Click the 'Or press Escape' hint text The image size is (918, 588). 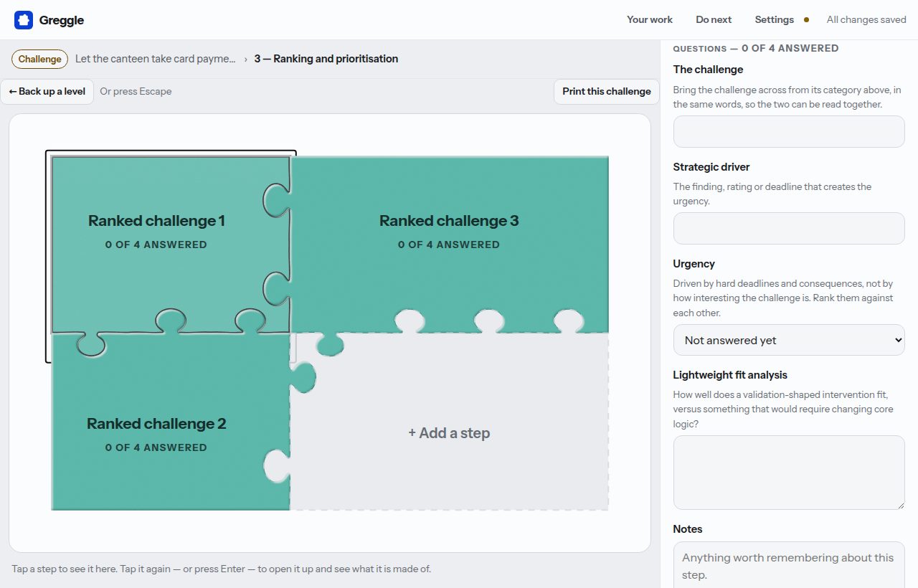pyautogui.click(x=136, y=92)
